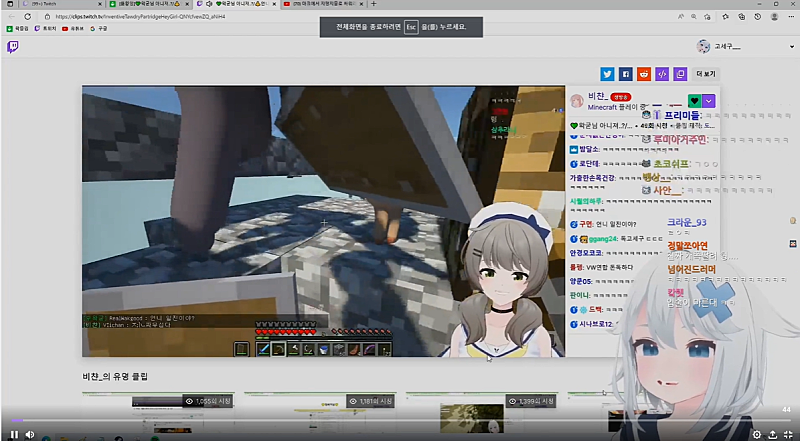
Task: Click the share/upload icon in player
Action: pyautogui.click(x=773, y=434)
